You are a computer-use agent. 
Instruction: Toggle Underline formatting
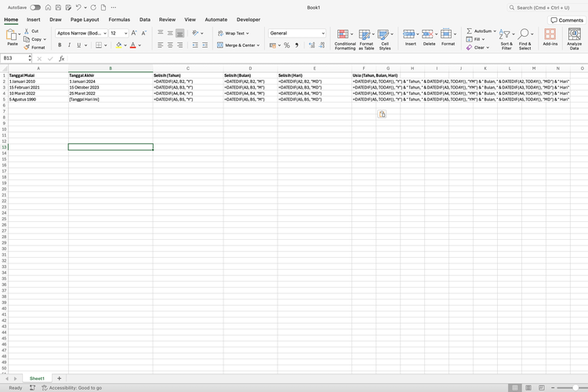pos(78,45)
